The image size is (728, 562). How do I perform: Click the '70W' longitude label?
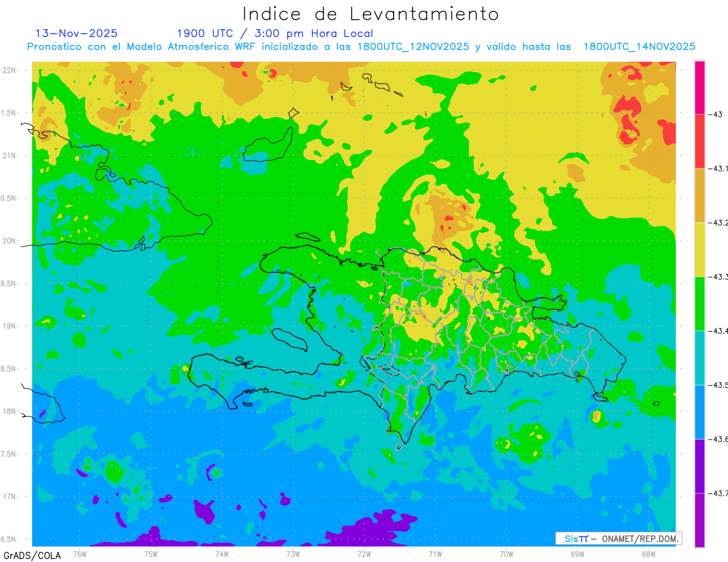click(506, 554)
